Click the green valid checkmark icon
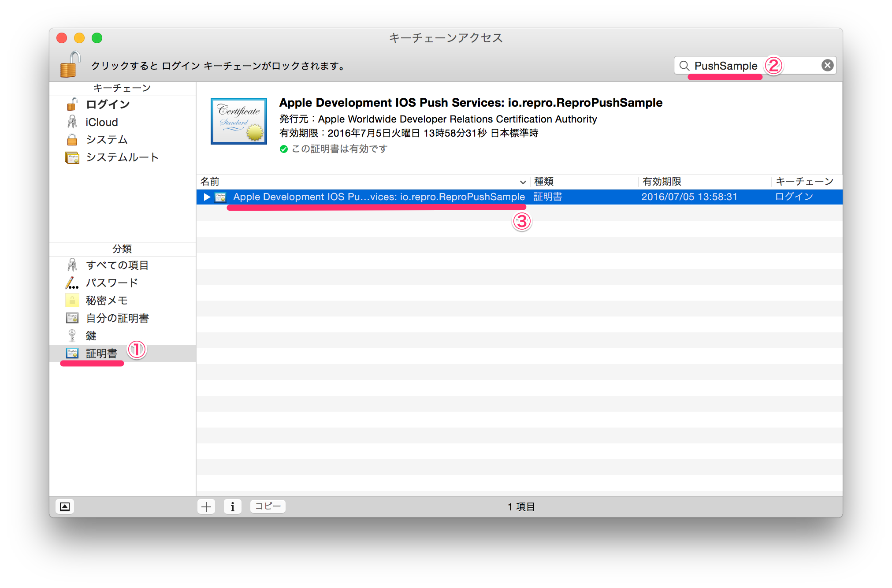Viewport: 892px width, 588px height. pyautogui.click(x=284, y=149)
